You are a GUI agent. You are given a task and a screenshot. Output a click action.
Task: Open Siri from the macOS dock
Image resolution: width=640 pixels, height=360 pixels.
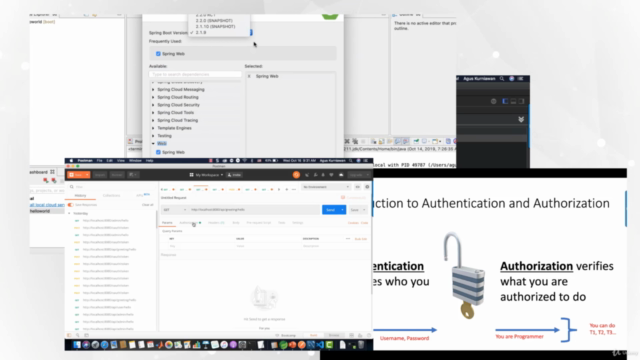pyautogui.click(x=86, y=345)
